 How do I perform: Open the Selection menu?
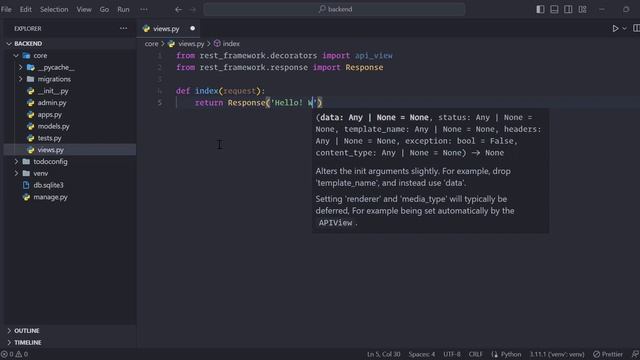[54, 9]
